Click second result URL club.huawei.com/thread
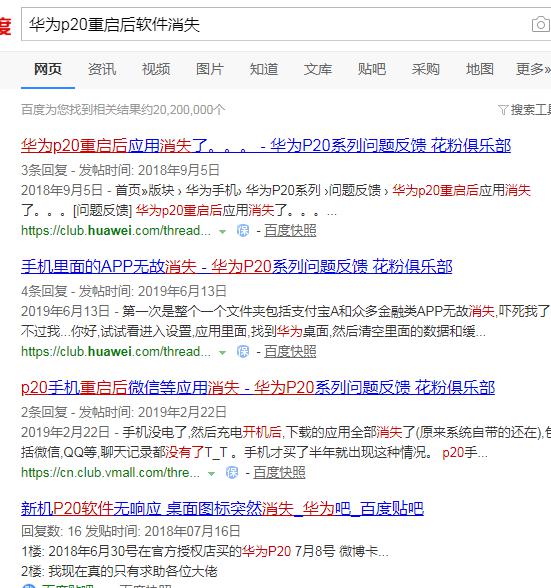The width and height of the screenshot is (551, 588). (x=116, y=352)
